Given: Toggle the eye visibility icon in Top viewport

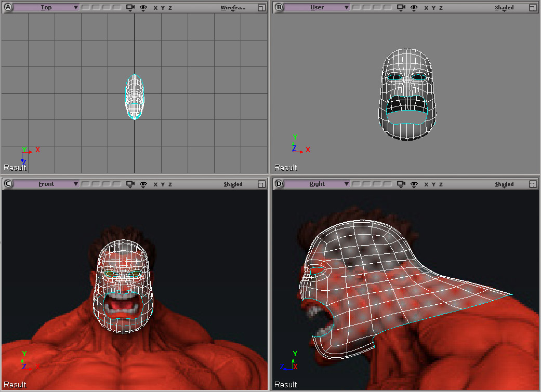Looking at the screenshot, I should (x=143, y=8).
